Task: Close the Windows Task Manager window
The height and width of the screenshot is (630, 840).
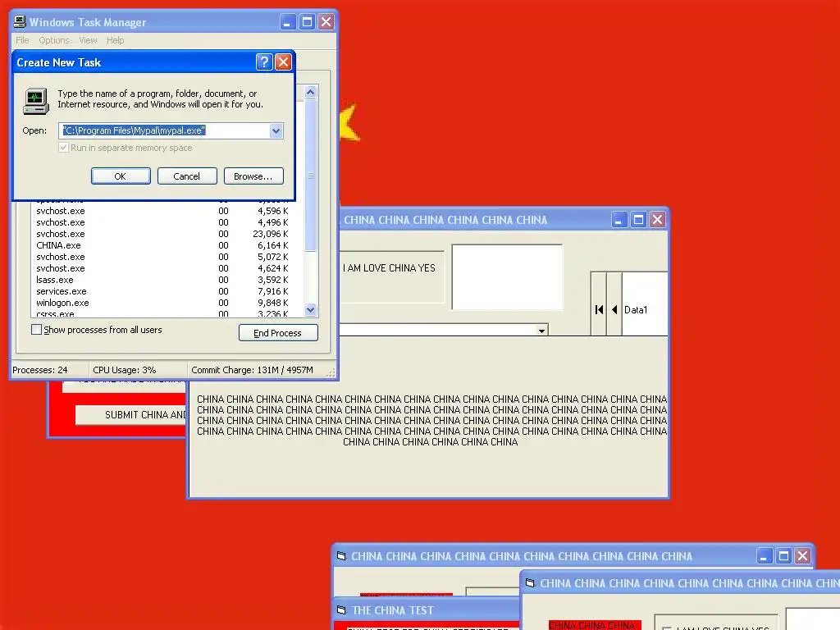Action: (x=326, y=22)
